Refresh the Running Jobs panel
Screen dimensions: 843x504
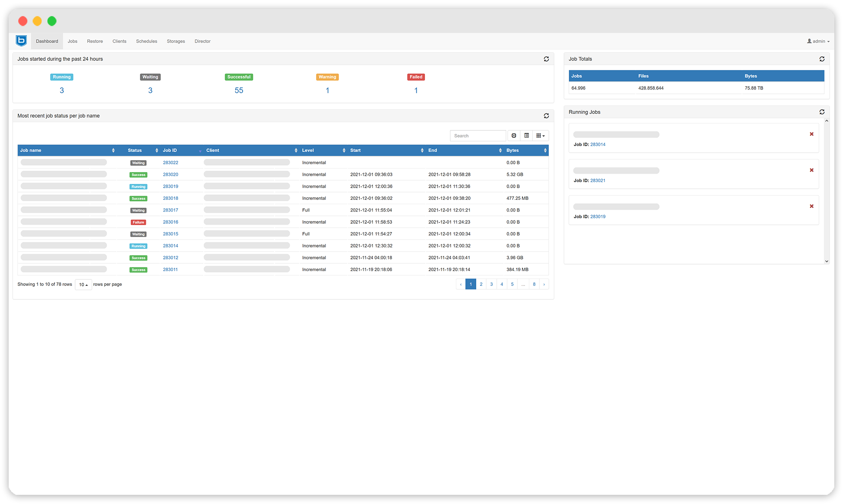click(822, 112)
